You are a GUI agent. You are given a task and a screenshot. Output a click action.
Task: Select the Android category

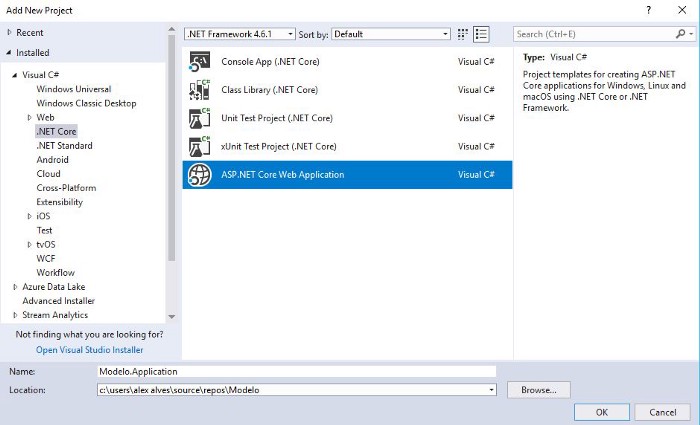(52, 160)
